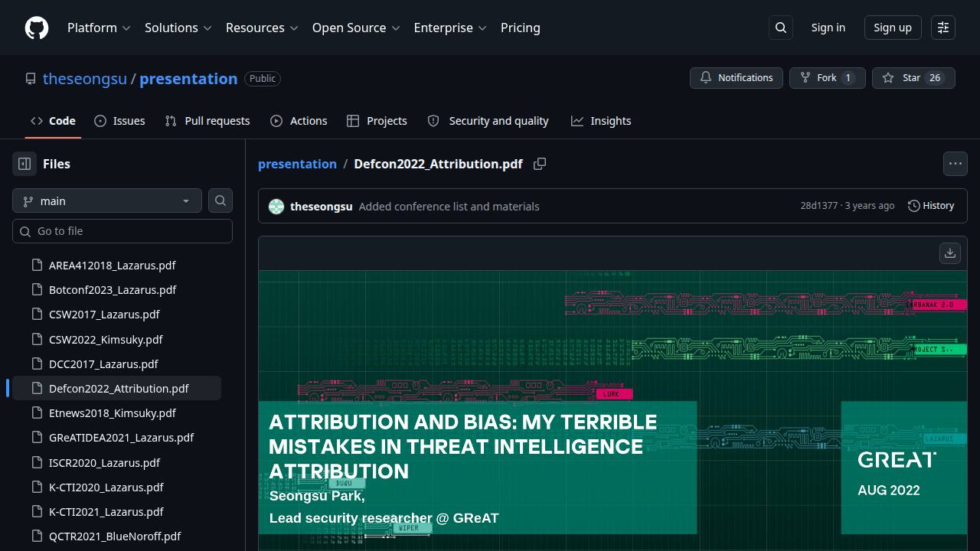This screenshot has height=551, width=980.
Task: Click the K-CTI2021_Lazarus.pdf file icon
Action: pyautogui.click(x=36, y=511)
